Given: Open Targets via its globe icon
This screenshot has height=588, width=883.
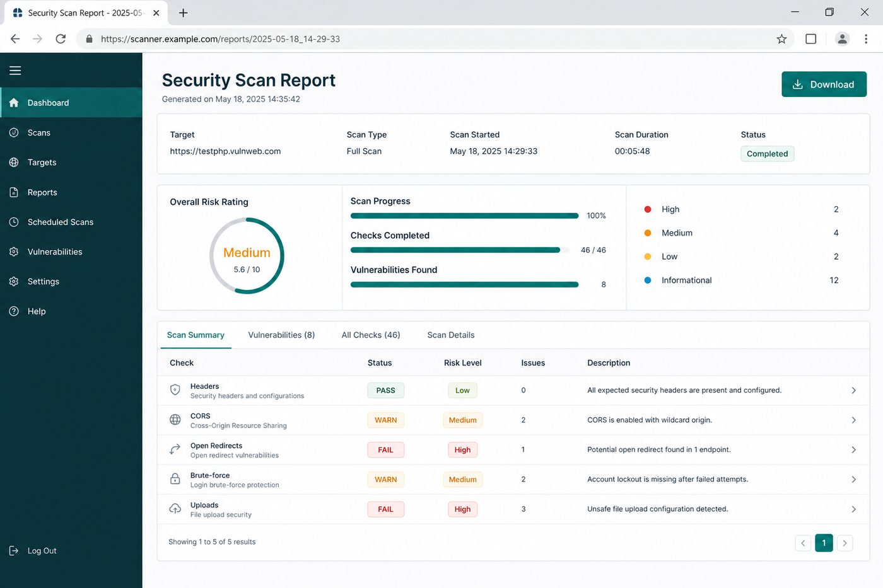Looking at the screenshot, I should (x=14, y=162).
